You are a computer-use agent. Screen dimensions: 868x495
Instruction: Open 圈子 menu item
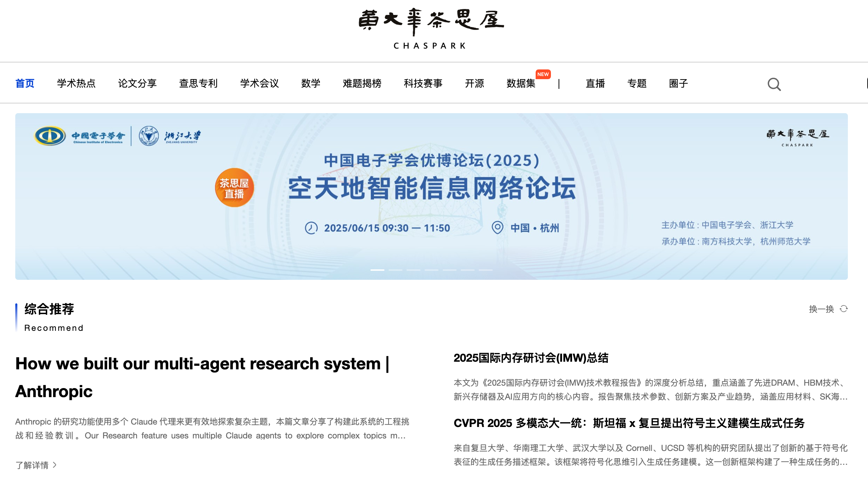click(679, 84)
